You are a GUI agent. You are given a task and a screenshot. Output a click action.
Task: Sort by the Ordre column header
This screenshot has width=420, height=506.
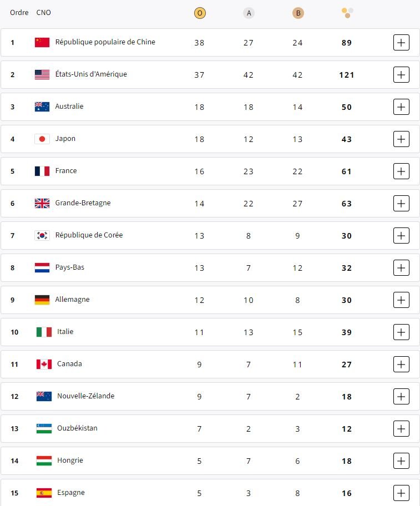coord(19,13)
